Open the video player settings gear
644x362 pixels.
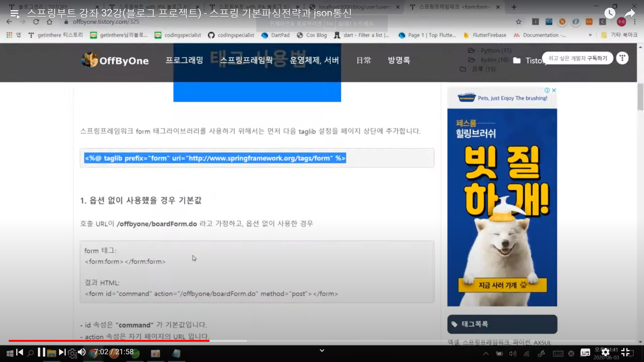click(x=605, y=352)
